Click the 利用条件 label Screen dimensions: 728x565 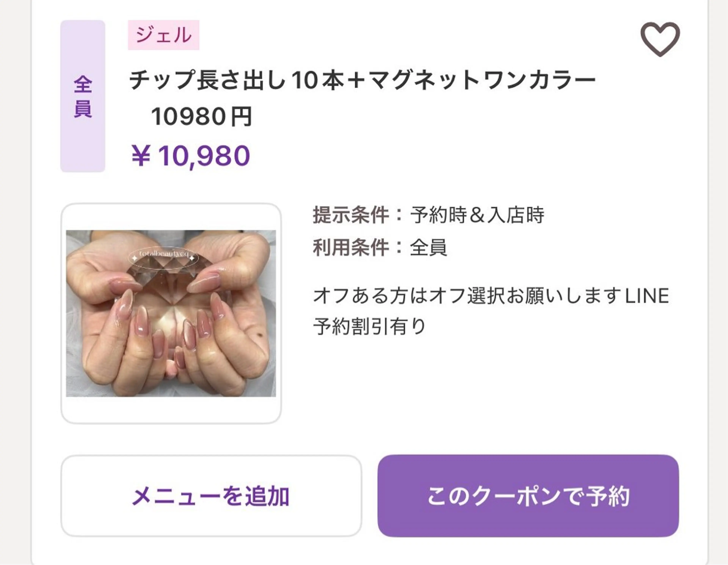(x=351, y=247)
